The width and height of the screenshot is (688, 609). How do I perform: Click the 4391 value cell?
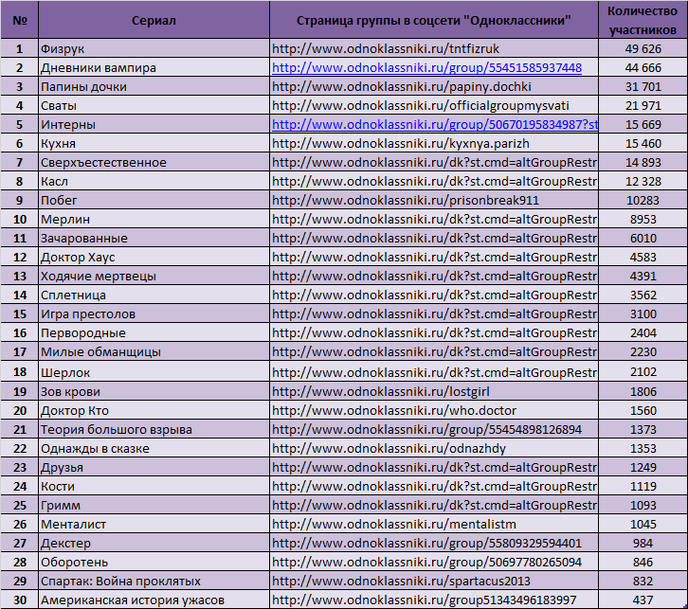(x=643, y=276)
